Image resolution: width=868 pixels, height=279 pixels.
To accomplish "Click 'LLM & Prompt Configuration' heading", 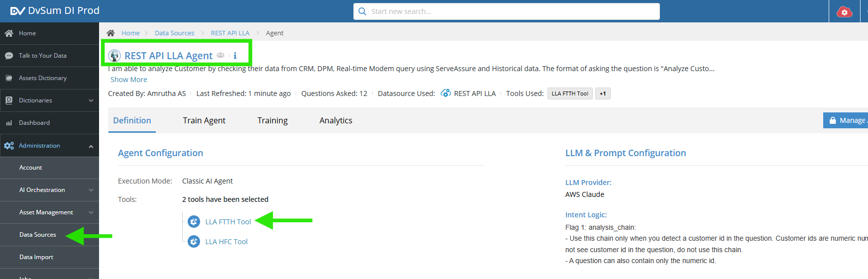I will tap(626, 153).
